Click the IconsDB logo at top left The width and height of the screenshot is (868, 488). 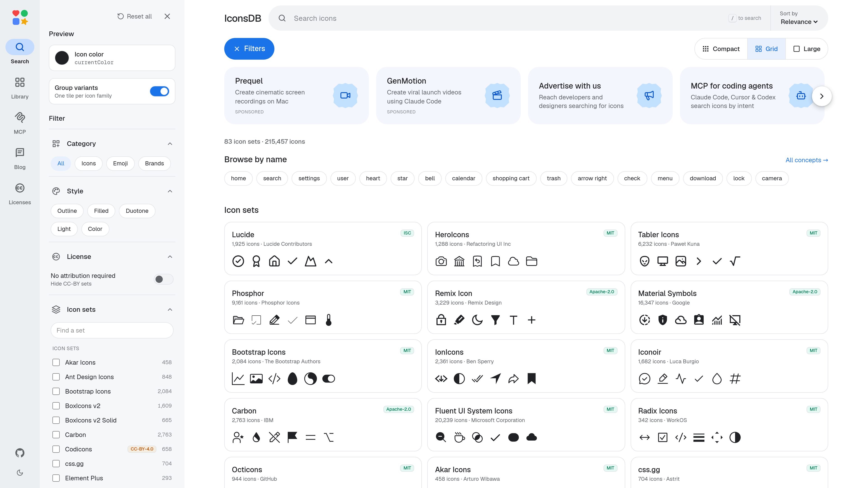(20, 18)
